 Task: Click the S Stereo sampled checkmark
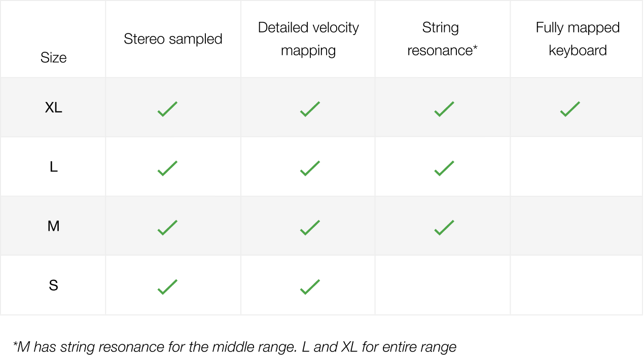[x=167, y=287]
